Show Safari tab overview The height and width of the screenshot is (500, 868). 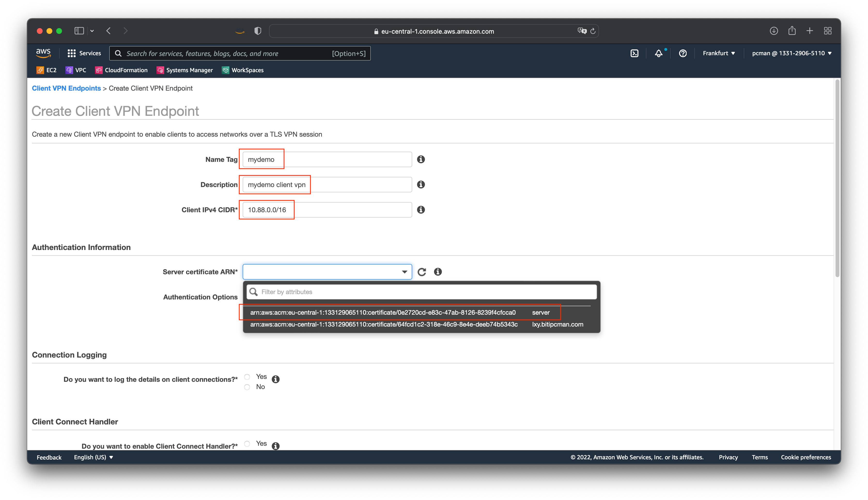828,31
